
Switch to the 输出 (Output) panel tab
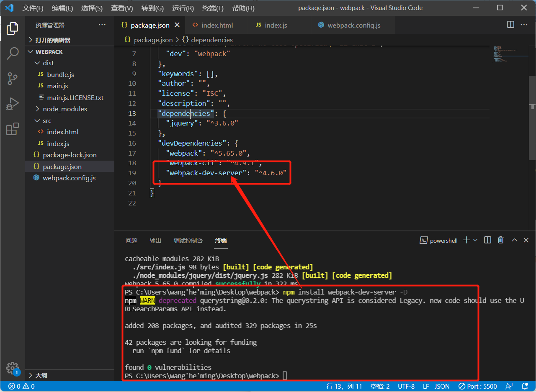click(x=155, y=241)
